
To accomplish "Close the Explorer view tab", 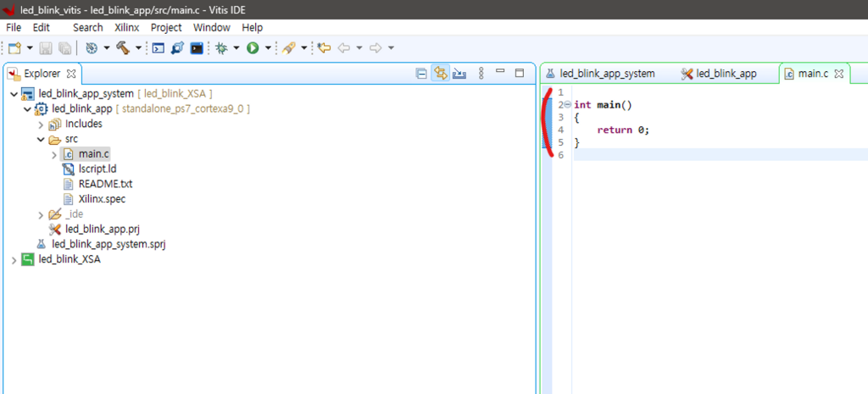I will [x=71, y=73].
